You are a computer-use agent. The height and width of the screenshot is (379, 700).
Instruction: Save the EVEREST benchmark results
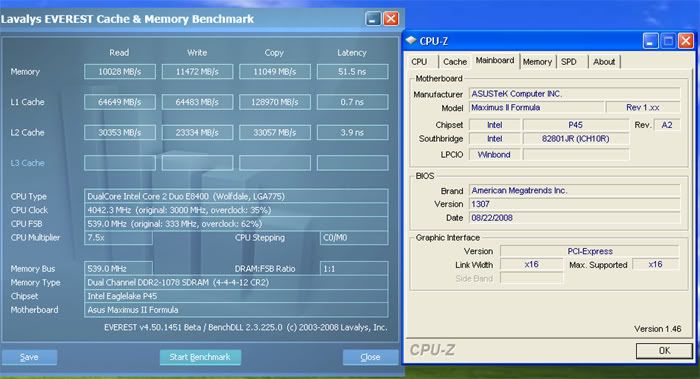click(29, 357)
